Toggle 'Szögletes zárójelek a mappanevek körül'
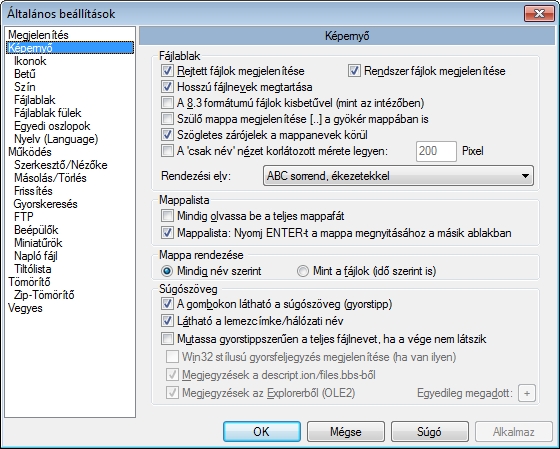This screenshot has height=449, width=560. [167, 135]
